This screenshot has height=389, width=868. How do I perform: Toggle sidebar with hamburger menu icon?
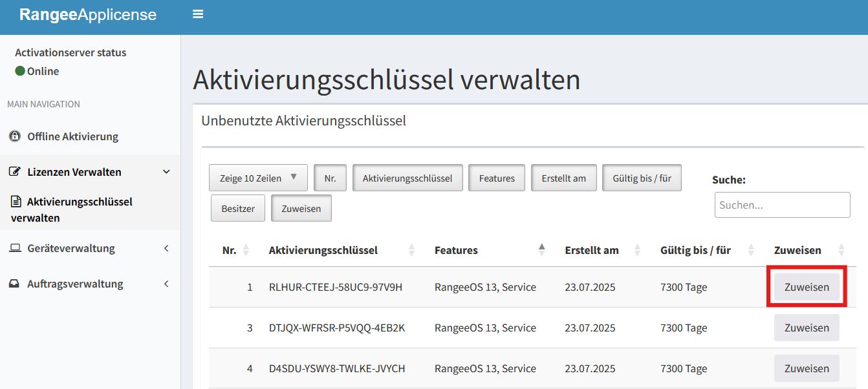tap(198, 14)
